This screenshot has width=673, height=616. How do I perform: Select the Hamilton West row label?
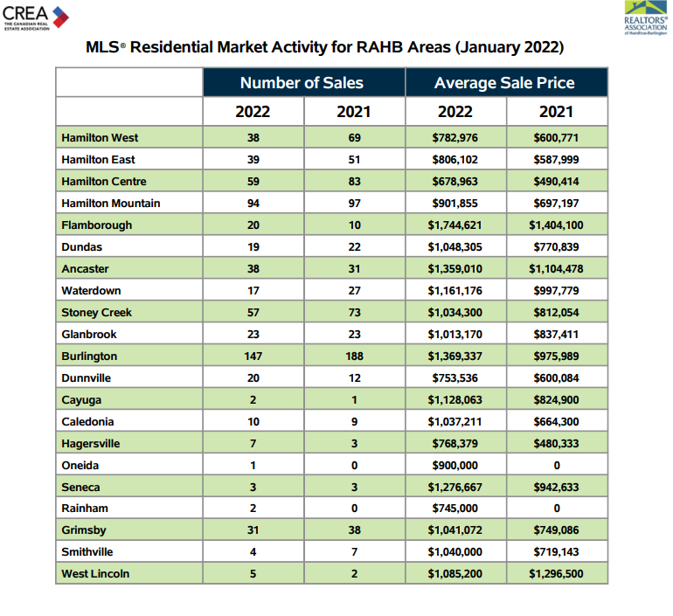click(x=100, y=138)
